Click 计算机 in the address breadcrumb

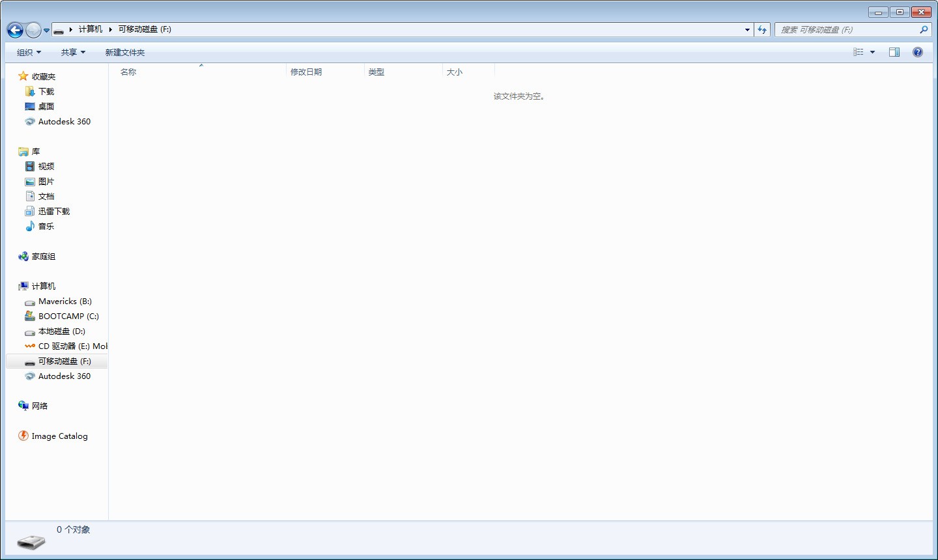[91, 29]
